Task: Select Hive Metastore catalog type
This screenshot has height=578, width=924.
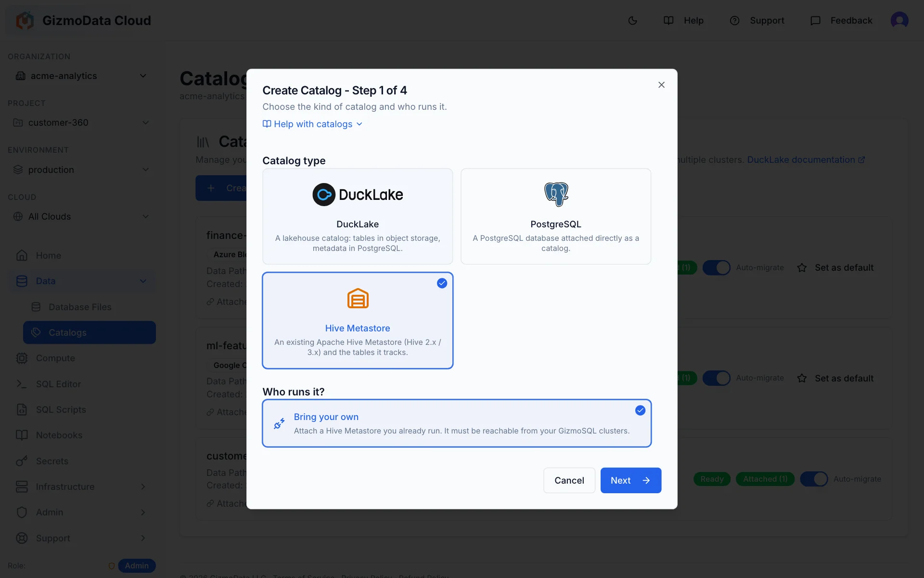Action: (358, 321)
